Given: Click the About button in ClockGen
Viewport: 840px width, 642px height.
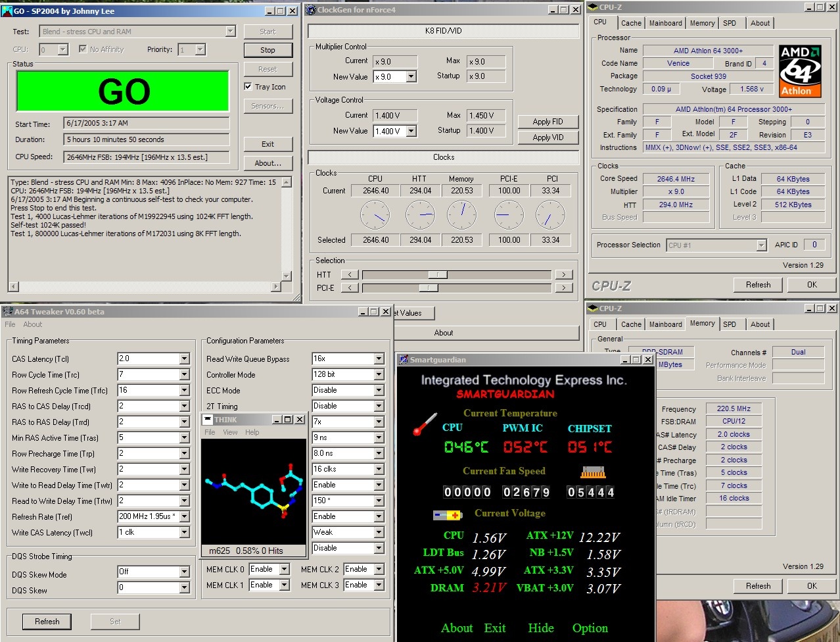Looking at the screenshot, I should [444, 333].
